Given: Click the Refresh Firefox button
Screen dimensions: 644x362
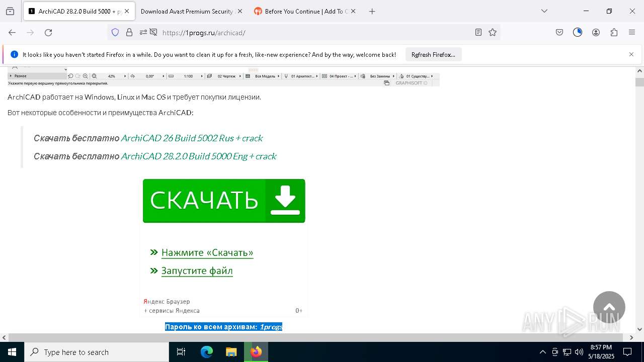Looking at the screenshot, I should 433,54.
